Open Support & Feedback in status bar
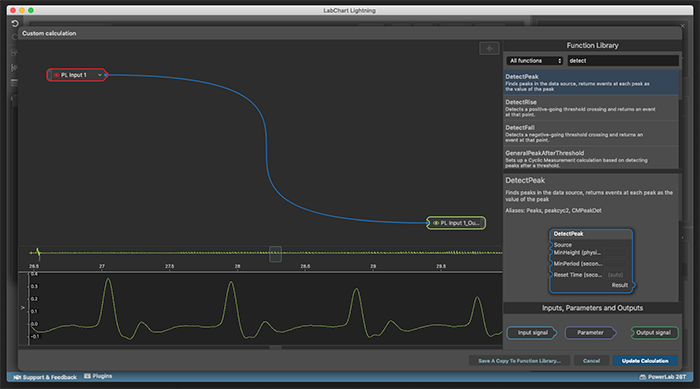 click(45, 377)
